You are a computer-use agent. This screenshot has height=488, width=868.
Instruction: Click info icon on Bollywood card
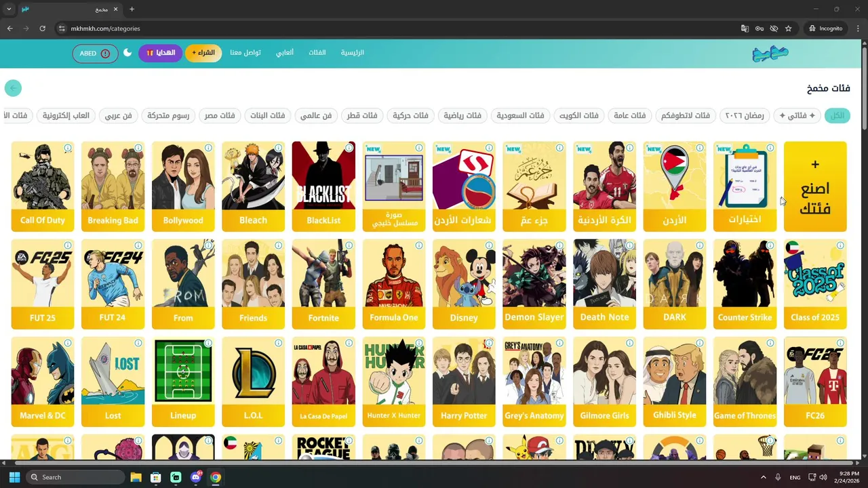(208, 148)
